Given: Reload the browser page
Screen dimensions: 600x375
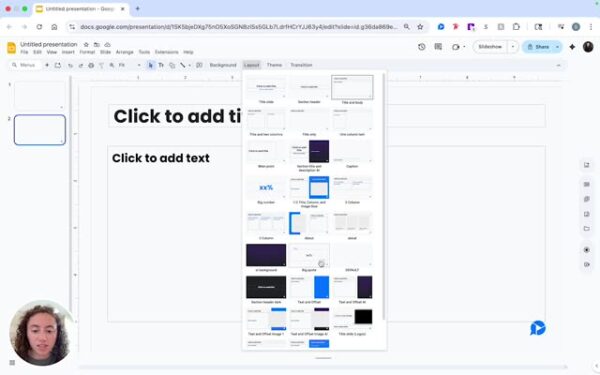Looking at the screenshot, I should [x=39, y=27].
